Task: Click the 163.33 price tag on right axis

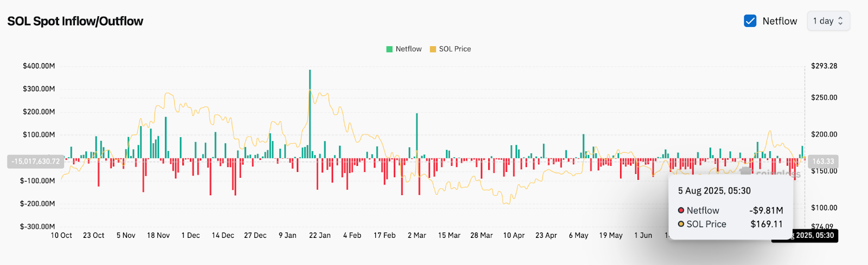Action: tap(822, 161)
